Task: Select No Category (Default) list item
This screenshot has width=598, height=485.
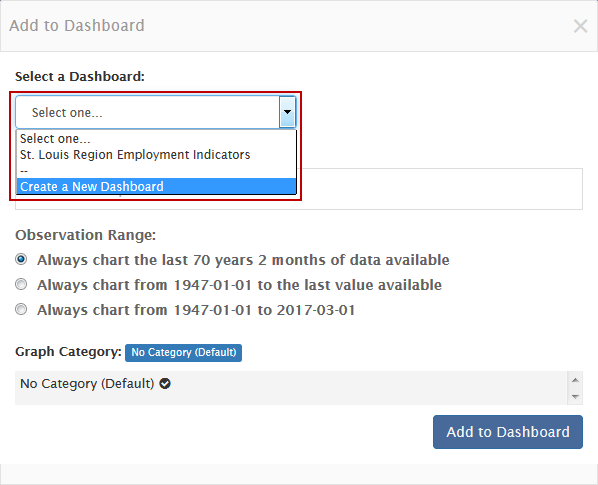Action: pos(291,384)
